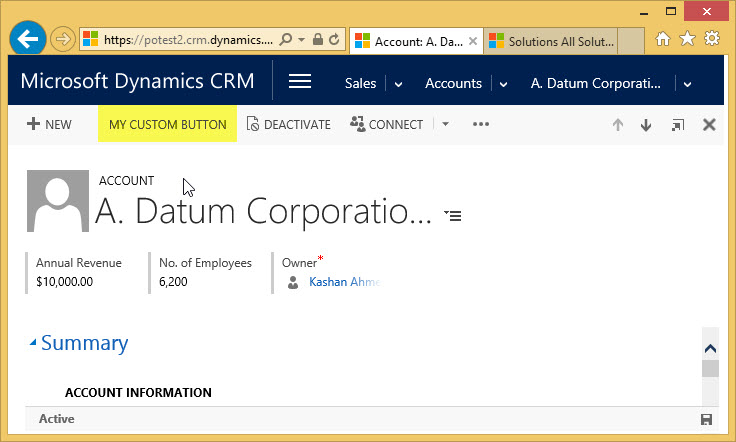Screen dimensions: 736x442
Task: Expand the A. Datum Corporati... chevron
Action: click(x=687, y=84)
